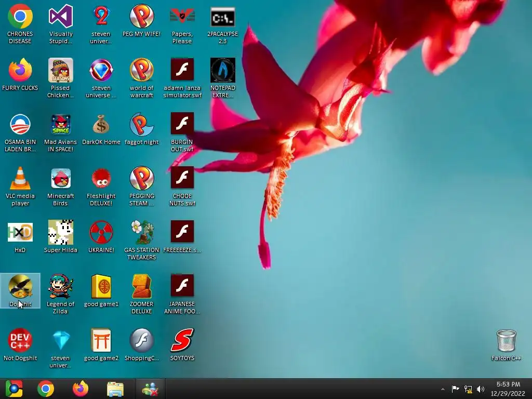532x399 pixels.
Task: Open the recycle bin labeled Falcon C++
Action: pyautogui.click(x=506, y=345)
